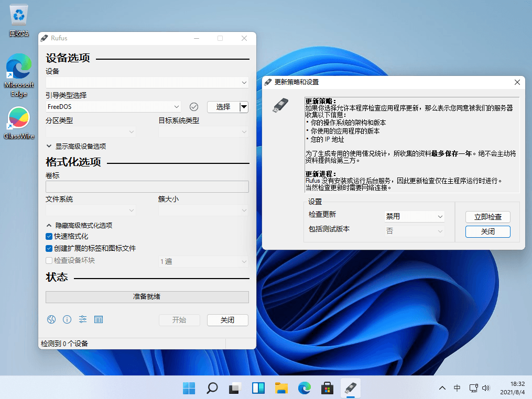Open Microsoft Store from the taskbar

(x=328, y=388)
